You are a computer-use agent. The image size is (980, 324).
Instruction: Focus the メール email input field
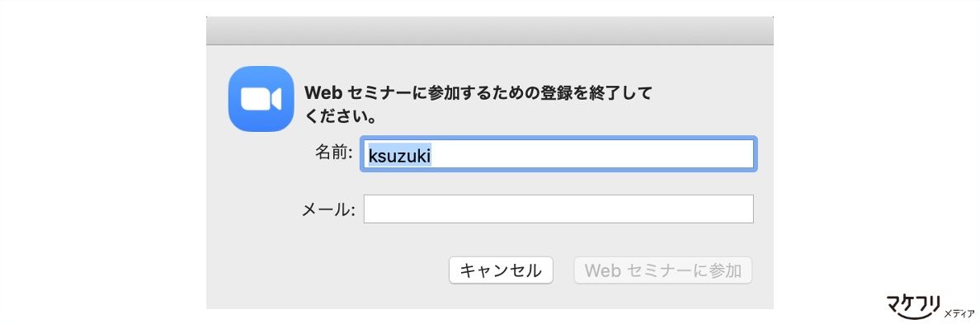point(558,209)
